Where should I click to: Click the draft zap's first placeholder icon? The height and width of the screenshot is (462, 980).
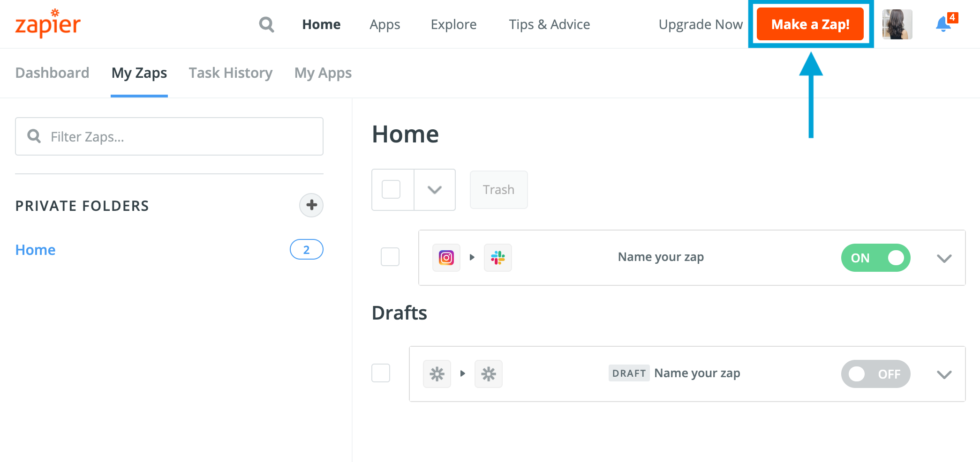(437, 374)
